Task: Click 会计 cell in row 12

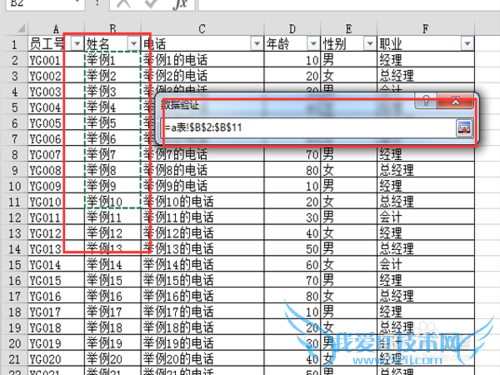Action: [x=426, y=218]
